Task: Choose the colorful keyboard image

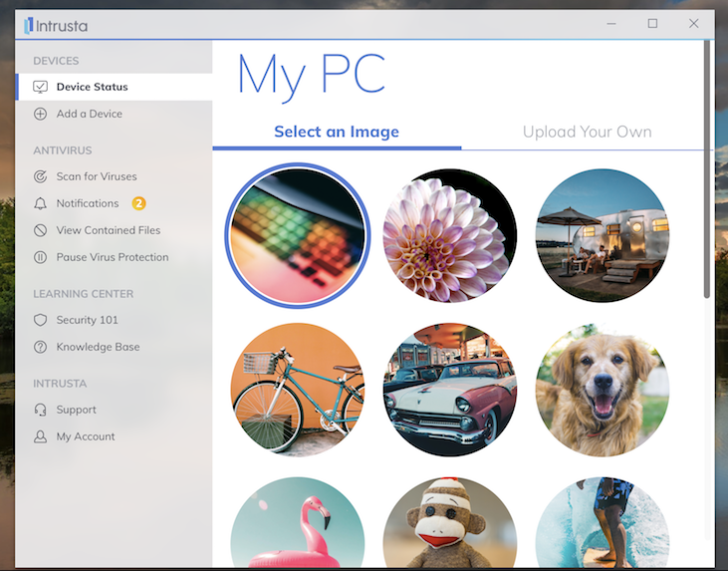Action: (298, 235)
